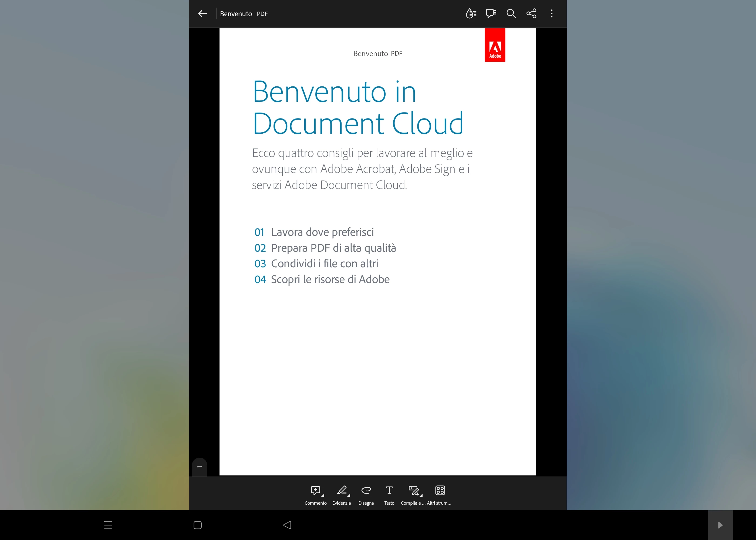The height and width of the screenshot is (540, 756).
Task: Click '02 Prepara PDF di alta qualità'
Action: click(325, 248)
